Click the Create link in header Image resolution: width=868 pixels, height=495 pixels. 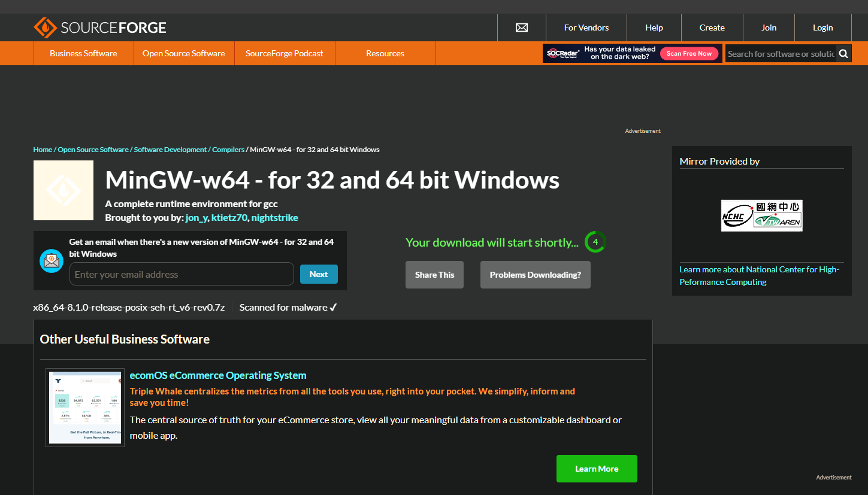click(x=712, y=28)
